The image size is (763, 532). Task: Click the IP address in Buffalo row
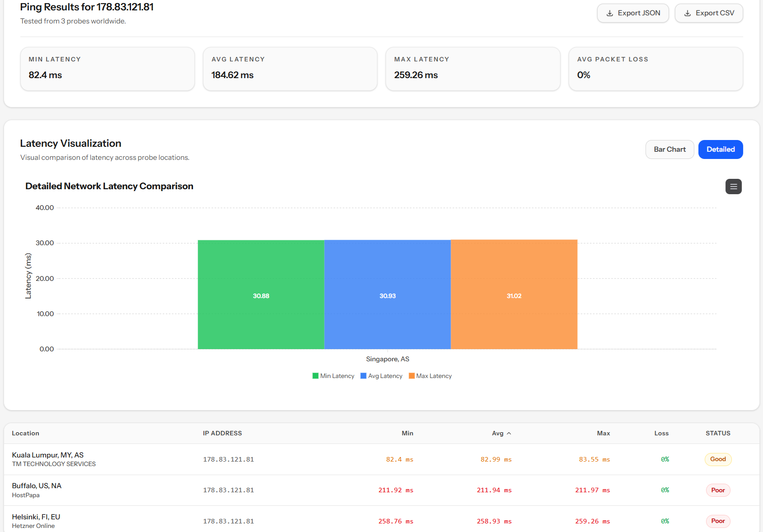point(228,490)
